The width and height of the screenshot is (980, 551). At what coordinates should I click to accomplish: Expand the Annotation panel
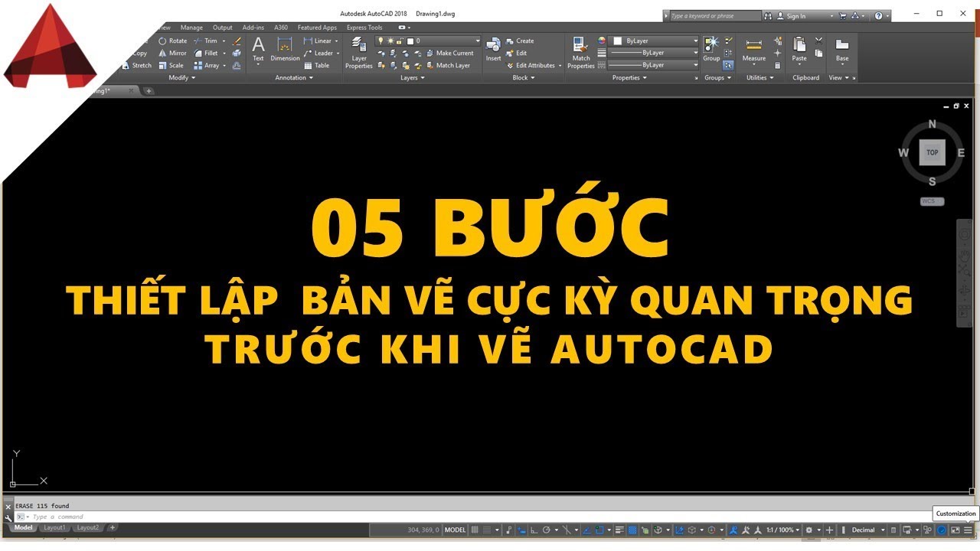(294, 77)
